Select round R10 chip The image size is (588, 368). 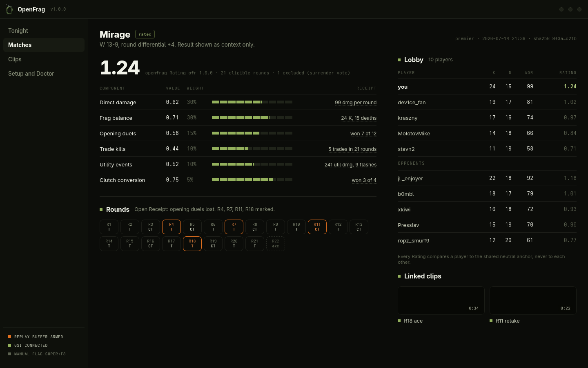pos(296,227)
